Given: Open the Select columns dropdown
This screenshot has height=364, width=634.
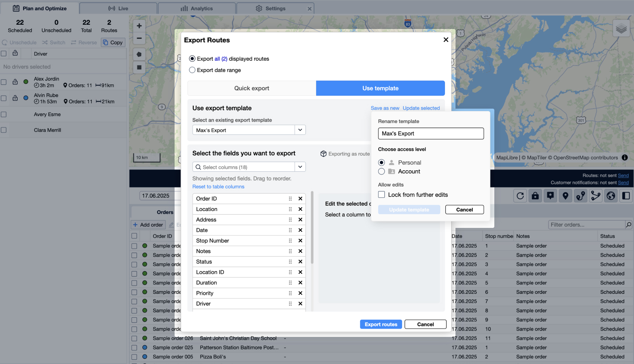Looking at the screenshot, I should point(300,167).
